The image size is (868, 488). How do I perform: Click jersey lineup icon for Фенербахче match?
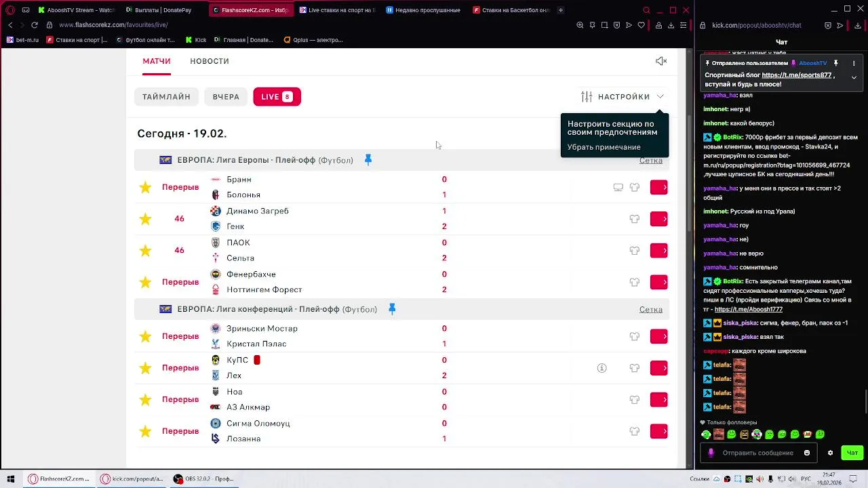tap(635, 282)
